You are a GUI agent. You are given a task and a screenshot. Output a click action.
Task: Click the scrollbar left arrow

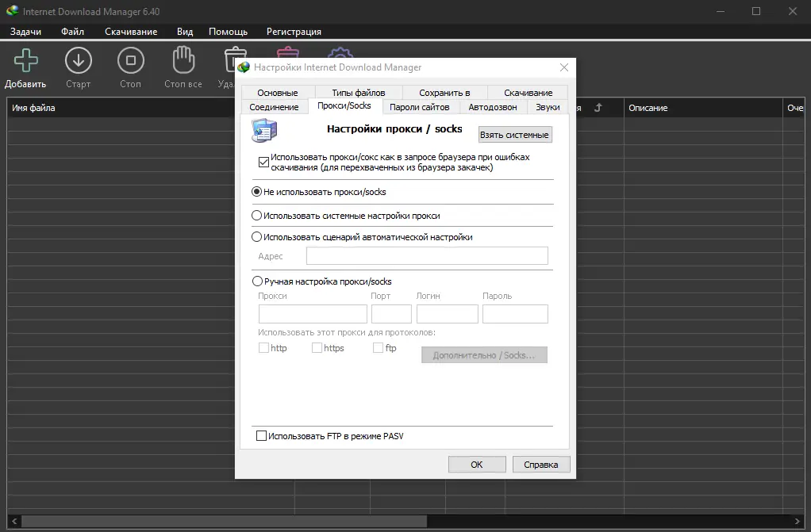point(14,521)
